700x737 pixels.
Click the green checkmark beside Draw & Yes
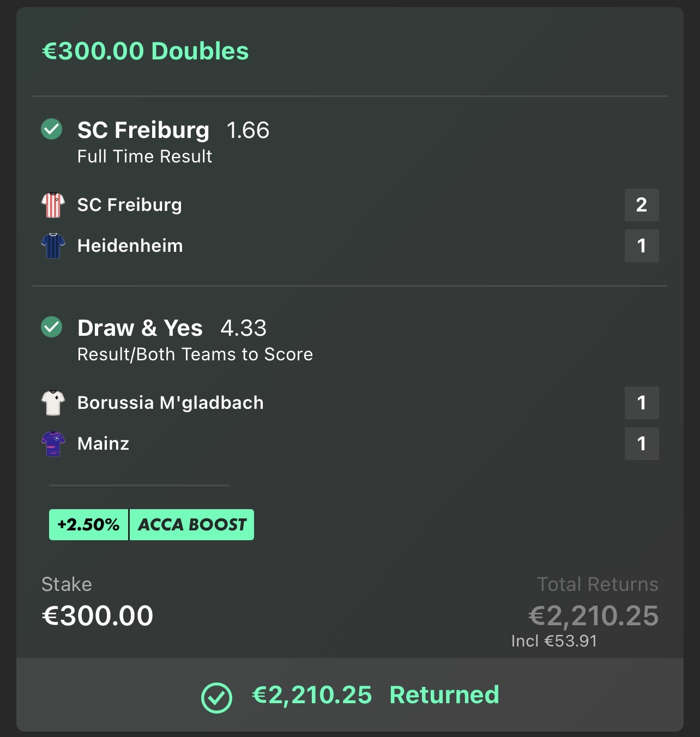click(52, 327)
